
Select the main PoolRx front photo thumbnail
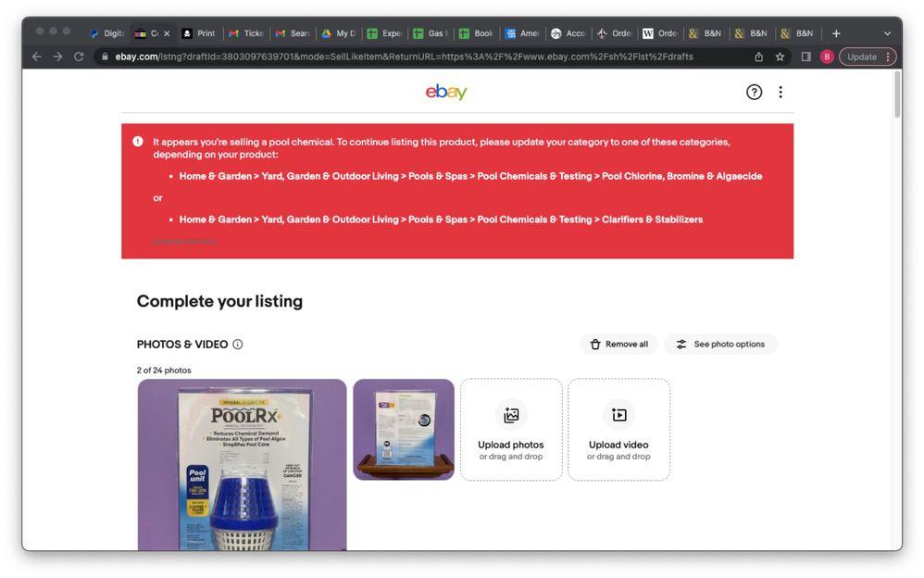click(243, 465)
